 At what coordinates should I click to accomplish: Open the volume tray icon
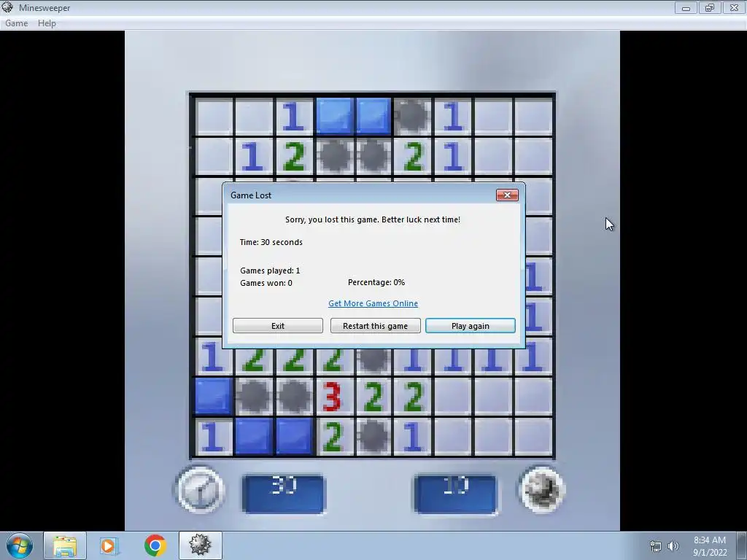click(673, 546)
